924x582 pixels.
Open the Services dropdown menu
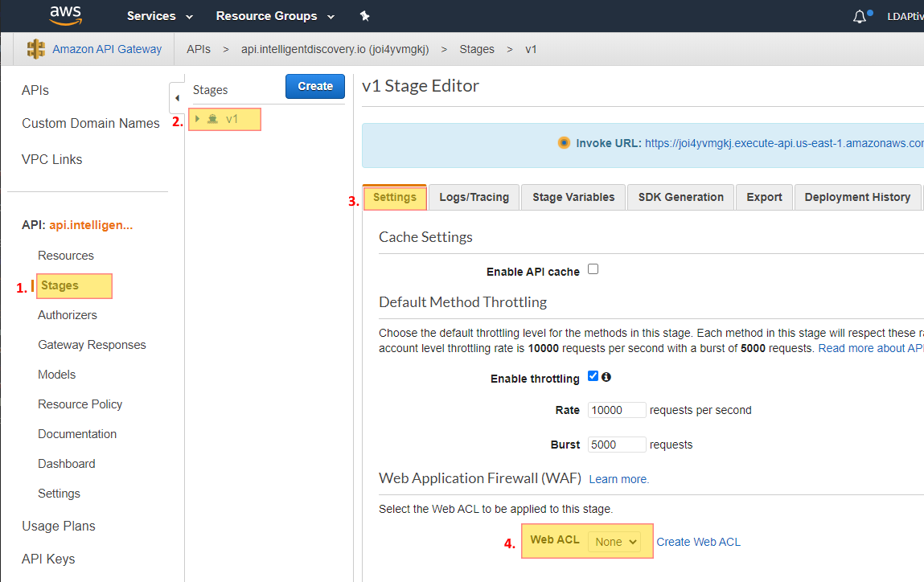pyautogui.click(x=160, y=16)
